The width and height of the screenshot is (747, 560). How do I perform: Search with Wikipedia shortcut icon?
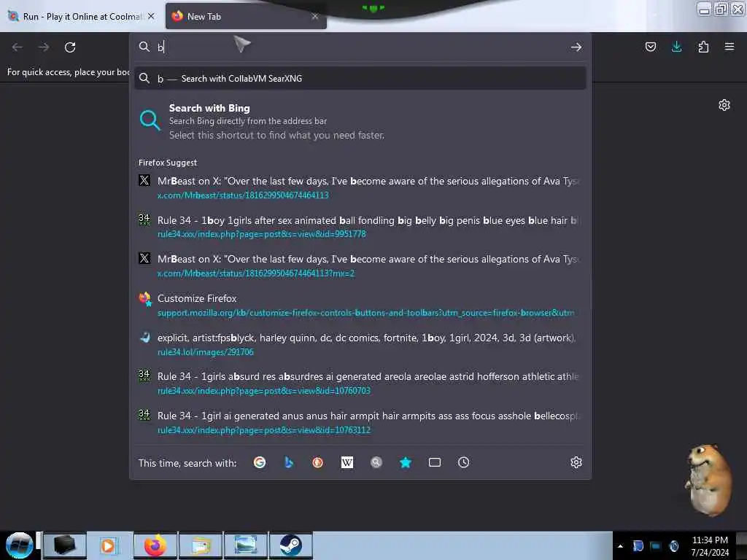[x=347, y=462]
